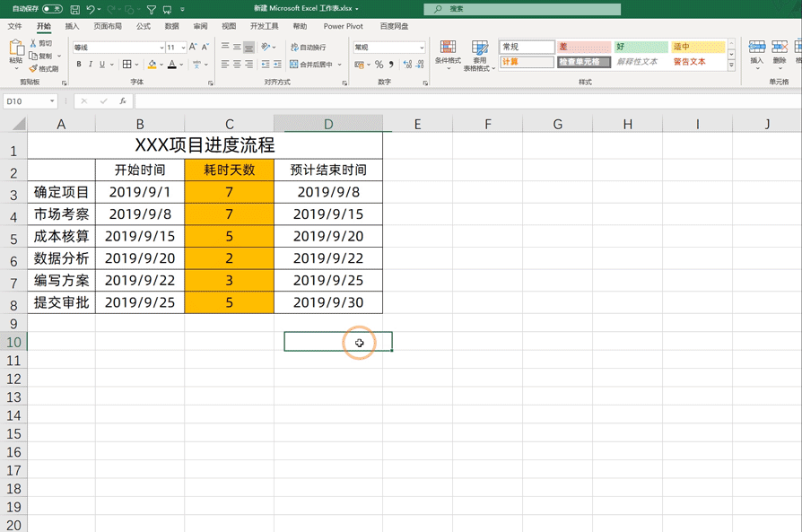The width and height of the screenshot is (802, 532).
Task: Click the top align icon
Action: (225, 47)
